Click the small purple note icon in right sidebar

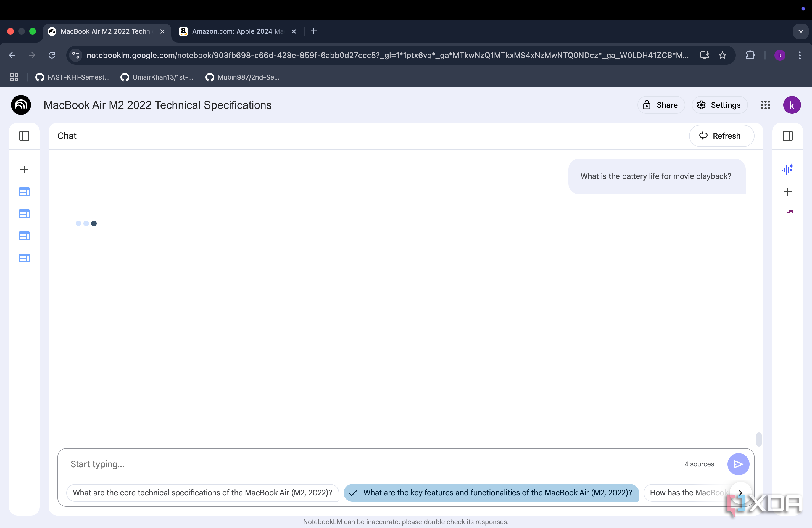pyautogui.click(x=790, y=212)
